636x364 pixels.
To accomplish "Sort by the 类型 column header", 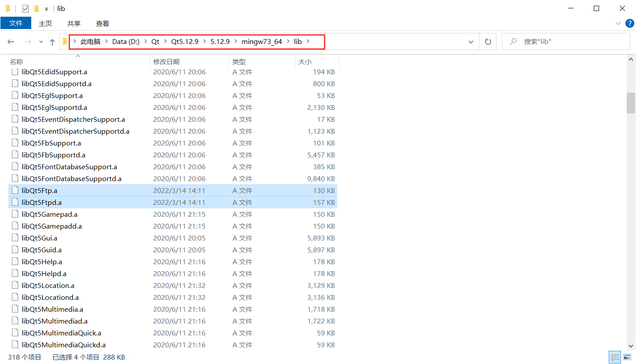I will point(262,62).
